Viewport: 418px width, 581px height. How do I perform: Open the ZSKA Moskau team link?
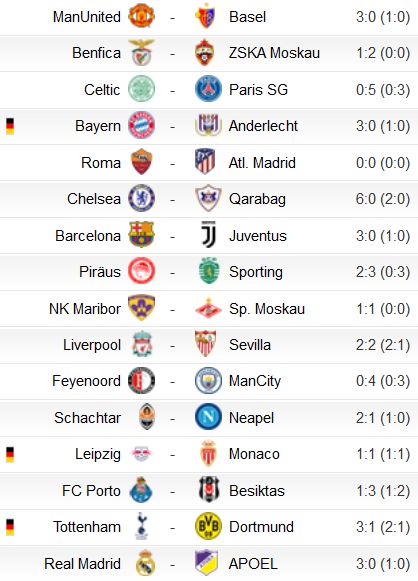coord(274,53)
